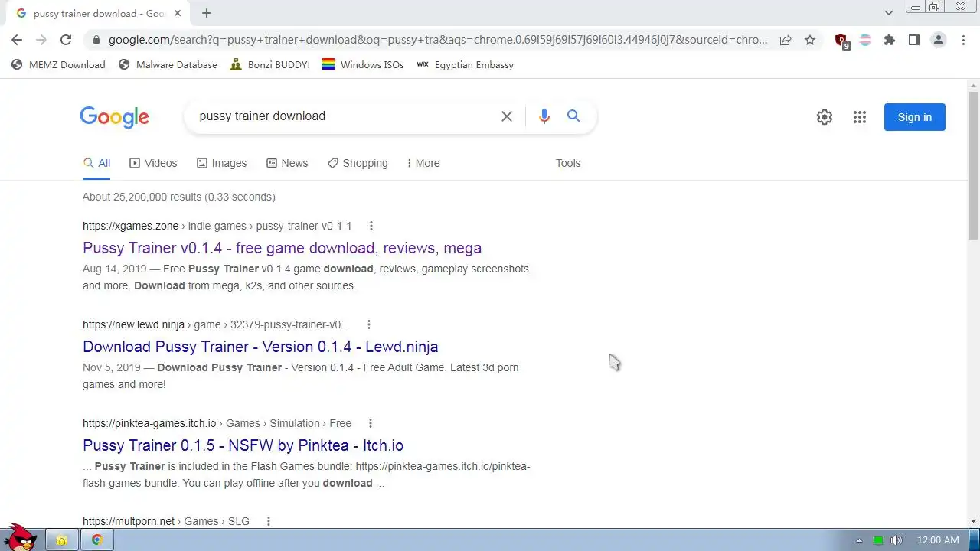Viewport: 980px width, 551px height.
Task: Click the Sign in button
Action: click(x=915, y=117)
